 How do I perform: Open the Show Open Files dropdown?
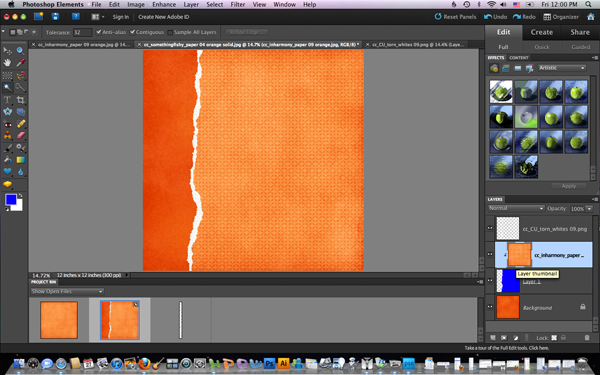pyautogui.click(x=67, y=291)
